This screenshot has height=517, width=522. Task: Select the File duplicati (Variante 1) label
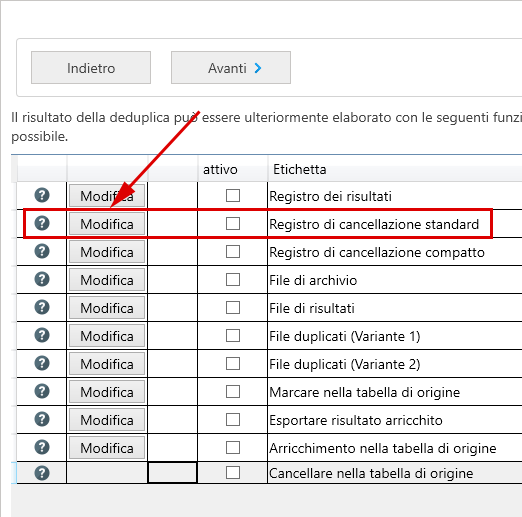pyautogui.click(x=345, y=336)
